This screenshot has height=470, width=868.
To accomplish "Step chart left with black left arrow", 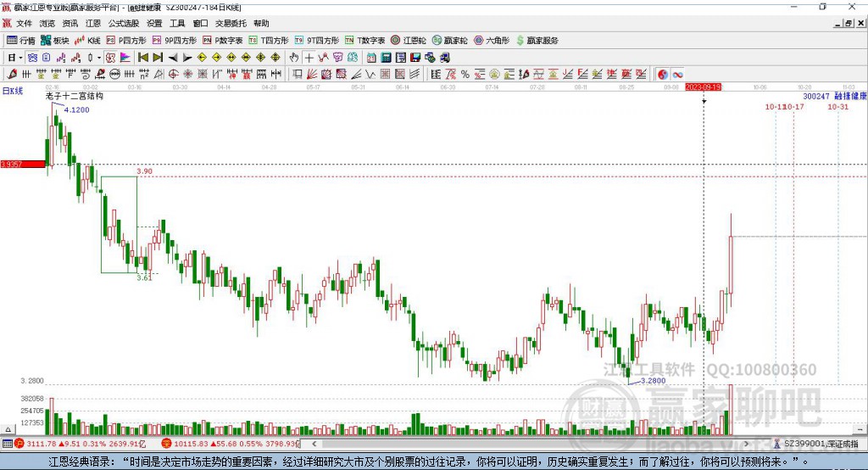I will pos(173,58).
